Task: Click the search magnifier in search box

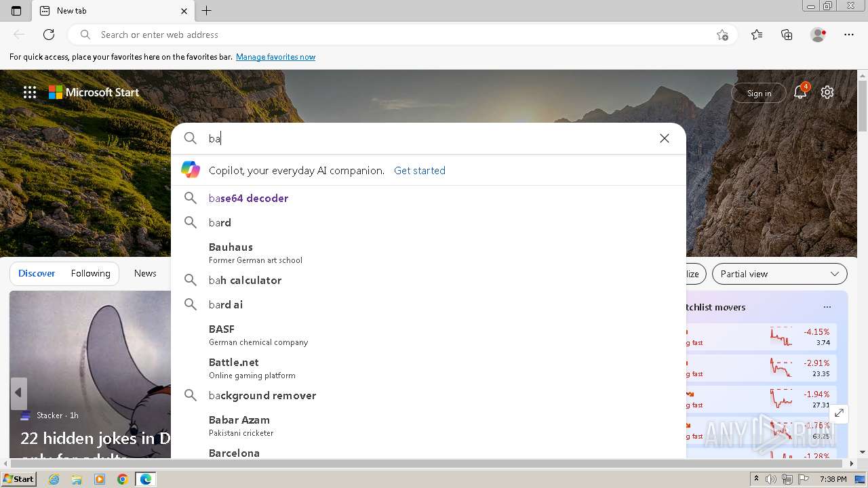Action: pyautogui.click(x=191, y=138)
